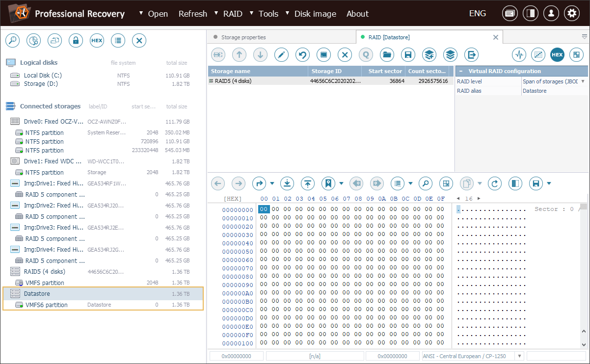Image resolution: width=590 pixels, height=364 pixels.
Task: Toggle the split panel icon in top bar
Action: 530,14
